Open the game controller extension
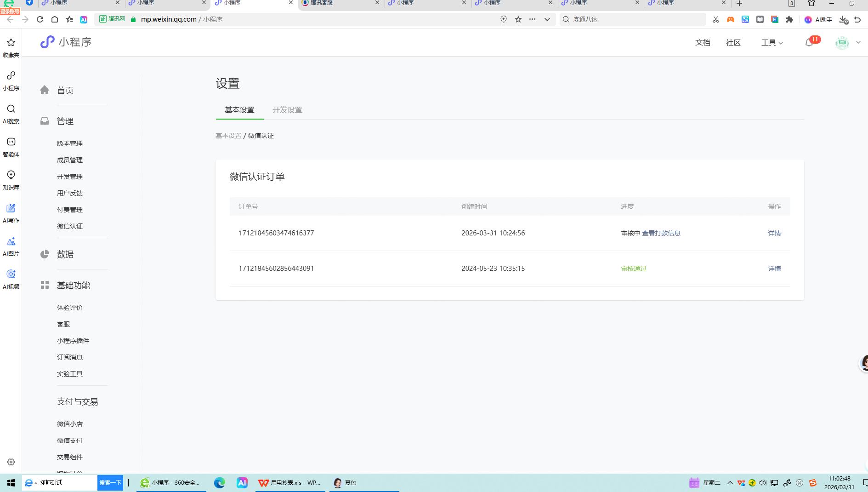868x492 pixels. [x=730, y=19]
